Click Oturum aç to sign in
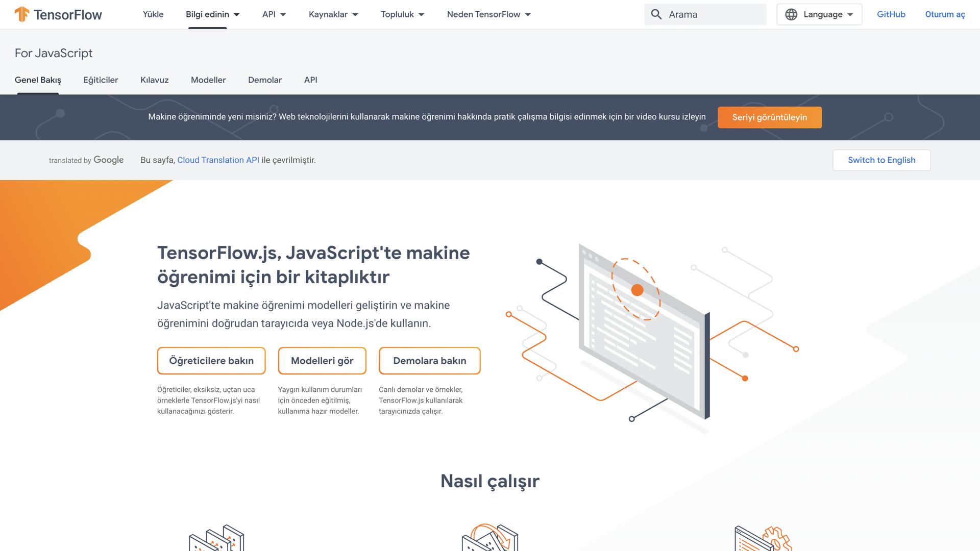The image size is (980, 551). pyautogui.click(x=944, y=14)
